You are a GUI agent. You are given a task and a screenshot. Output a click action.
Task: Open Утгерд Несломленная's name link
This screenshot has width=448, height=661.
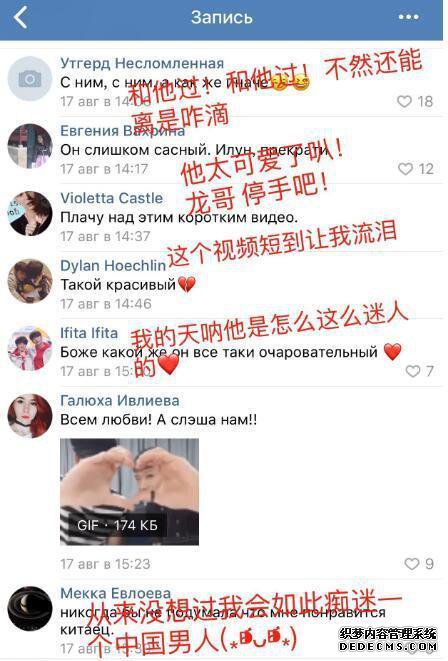coord(142,63)
